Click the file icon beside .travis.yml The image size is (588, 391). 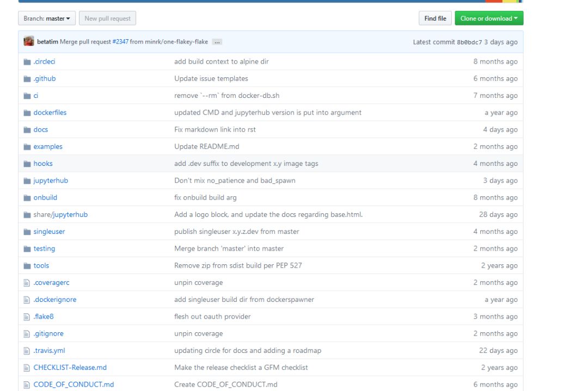27,351
